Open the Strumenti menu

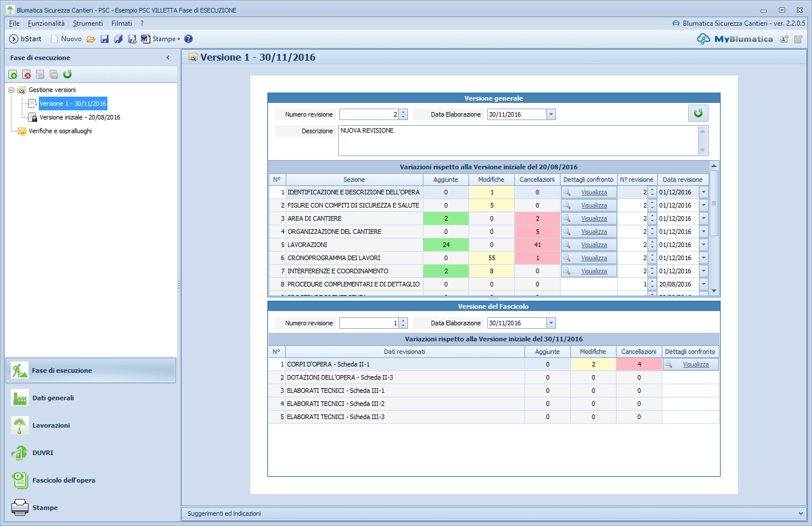coord(88,23)
